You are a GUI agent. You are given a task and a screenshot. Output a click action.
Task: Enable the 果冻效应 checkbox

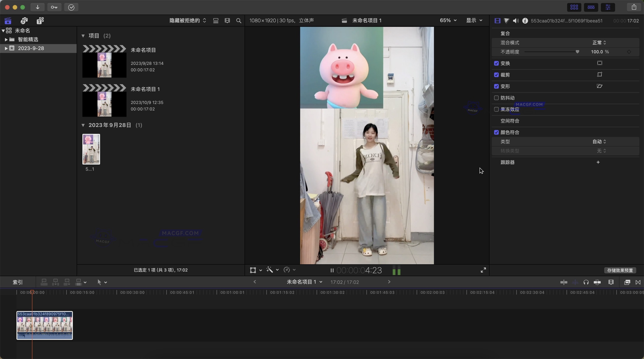496,109
